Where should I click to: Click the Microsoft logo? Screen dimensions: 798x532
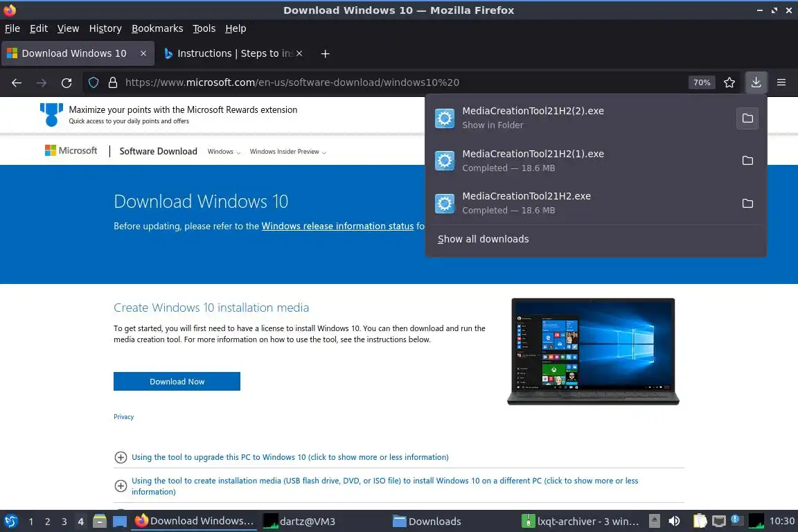tap(71, 151)
